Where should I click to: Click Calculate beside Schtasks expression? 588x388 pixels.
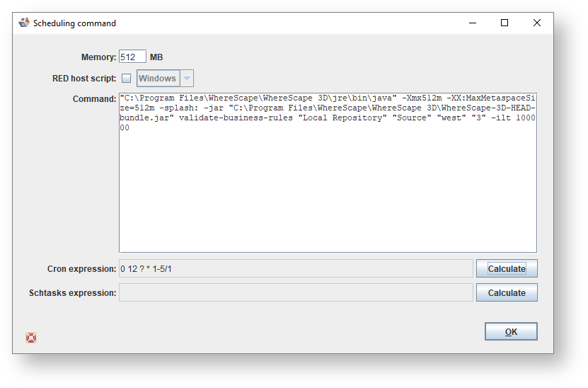[507, 292]
